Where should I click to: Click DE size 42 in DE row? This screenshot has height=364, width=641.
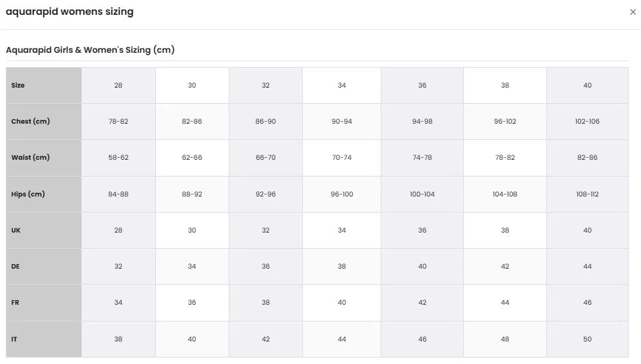[x=505, y=266]
